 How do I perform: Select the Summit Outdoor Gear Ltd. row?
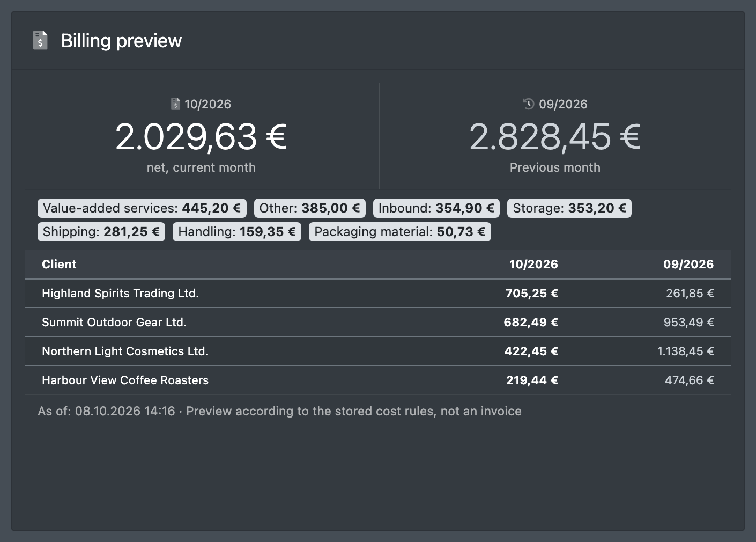[x=378, y=323]
